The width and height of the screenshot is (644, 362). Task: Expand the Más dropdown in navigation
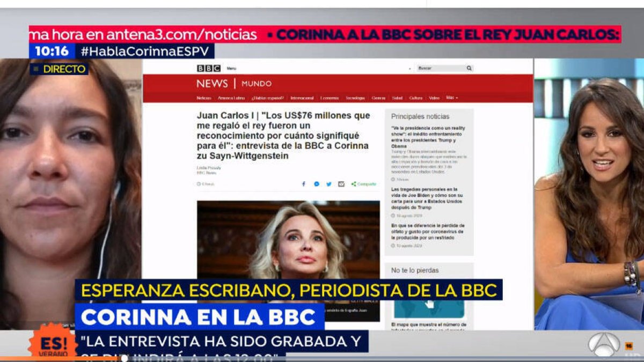pyautogui.click(x=452, y=98)
